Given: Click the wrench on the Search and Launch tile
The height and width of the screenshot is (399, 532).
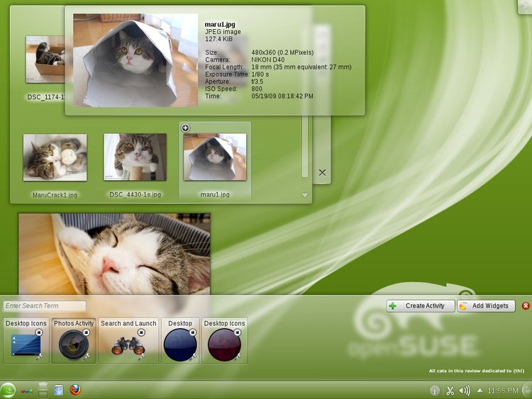Looking at the screenshot, I should pos(140,356).
